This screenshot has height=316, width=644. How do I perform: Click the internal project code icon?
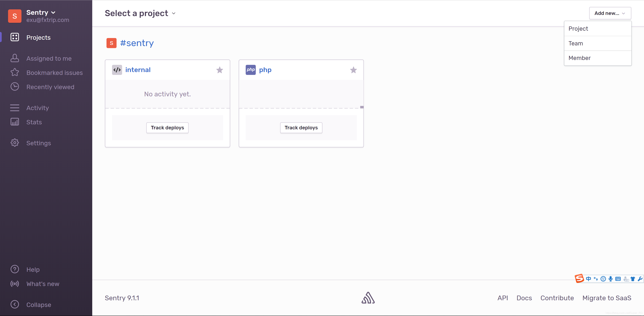(117, 70)
